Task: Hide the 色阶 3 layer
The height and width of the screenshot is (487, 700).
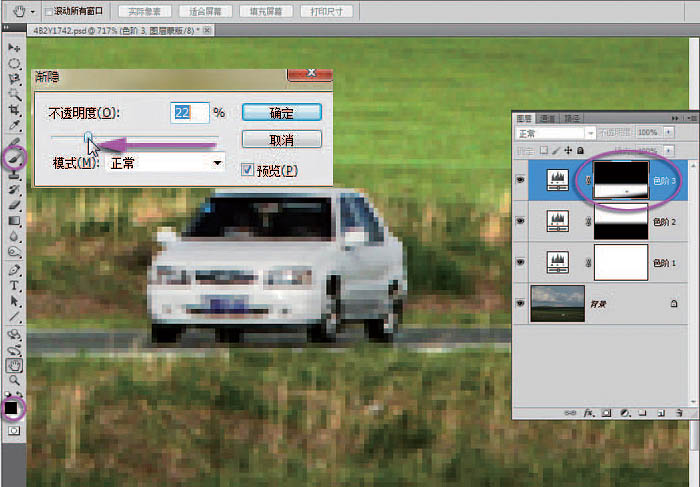Action: pos(519,179)
